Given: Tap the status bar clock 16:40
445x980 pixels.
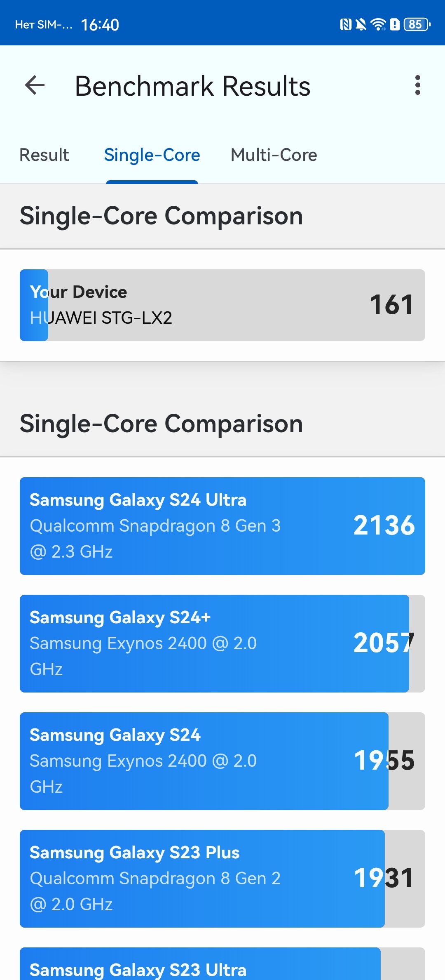Looking at the screenshot, I should [x=100, y=25].
